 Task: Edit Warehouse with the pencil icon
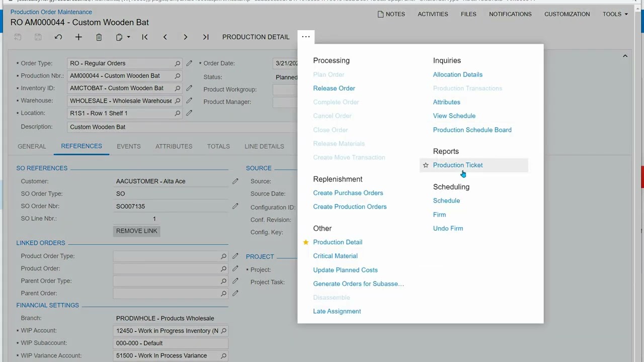[189, 101]
